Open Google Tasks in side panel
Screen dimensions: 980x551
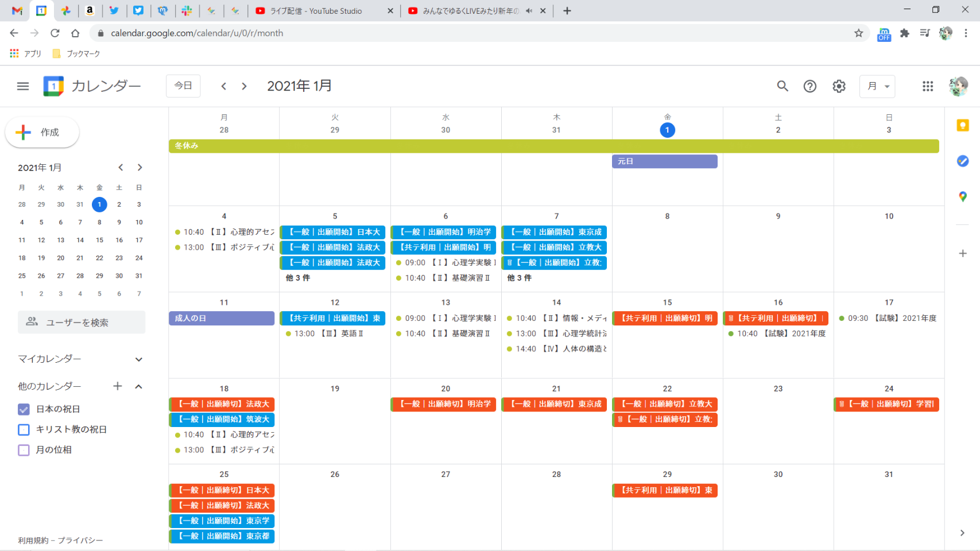click(x=963, y=161)
